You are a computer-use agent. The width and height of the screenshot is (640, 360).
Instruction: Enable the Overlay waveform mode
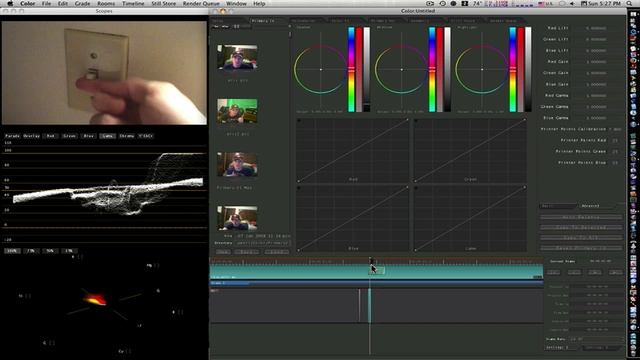[31, 136]
